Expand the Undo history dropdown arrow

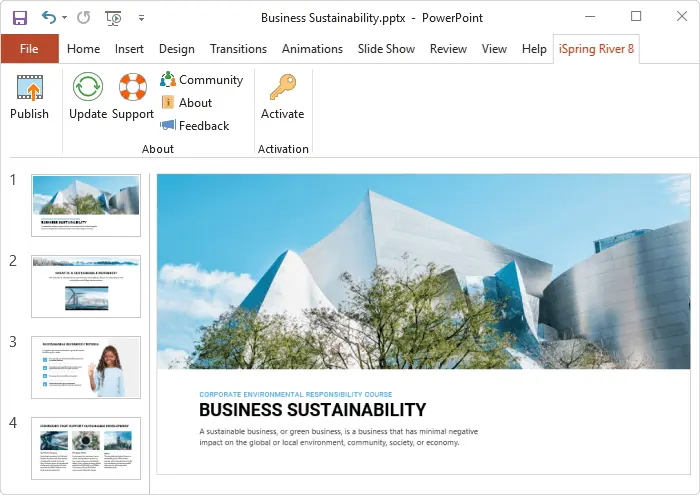(65, 18)
